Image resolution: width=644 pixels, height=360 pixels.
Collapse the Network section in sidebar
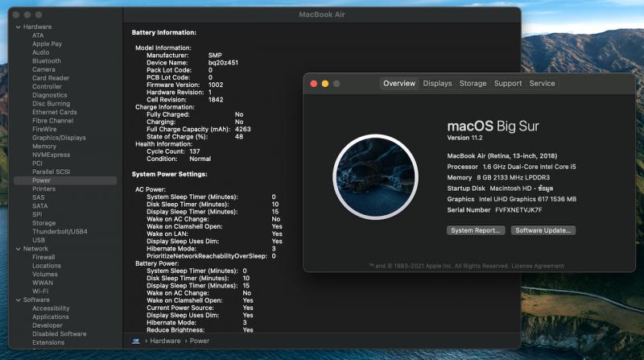click(x=18, y=249)
